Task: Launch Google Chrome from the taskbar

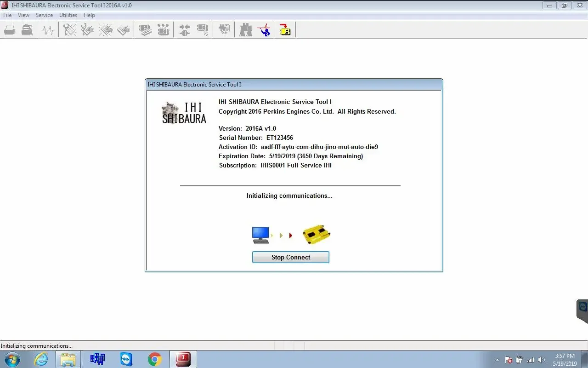Action: [x=155, y=359]
